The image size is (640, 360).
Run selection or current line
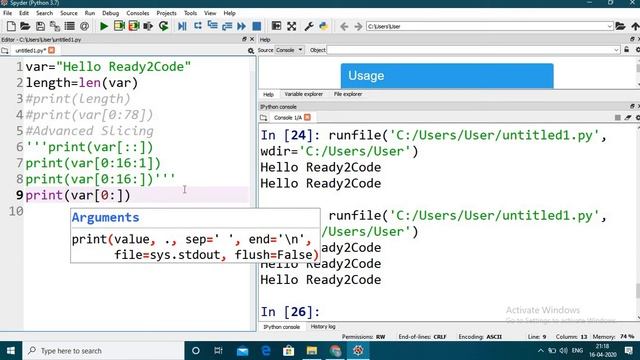(x=148, y=26)
